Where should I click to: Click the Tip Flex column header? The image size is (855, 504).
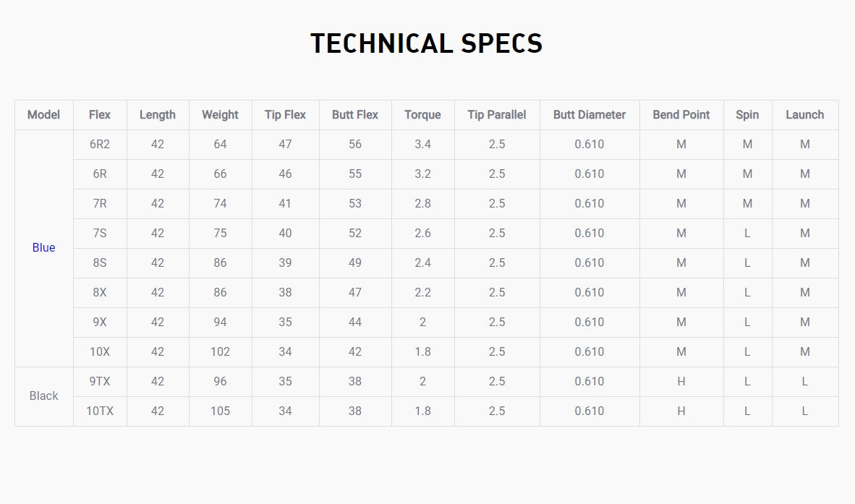tap(285, 115)
